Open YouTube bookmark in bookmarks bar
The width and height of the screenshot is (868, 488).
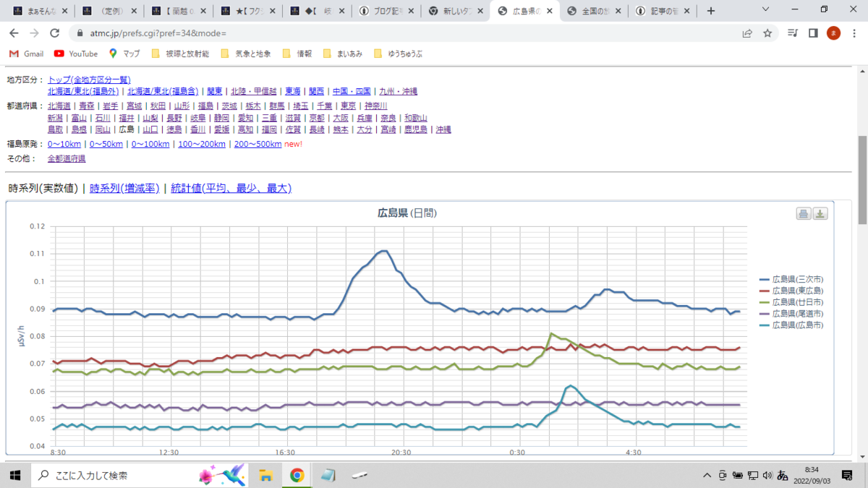(x=76, y=53)
